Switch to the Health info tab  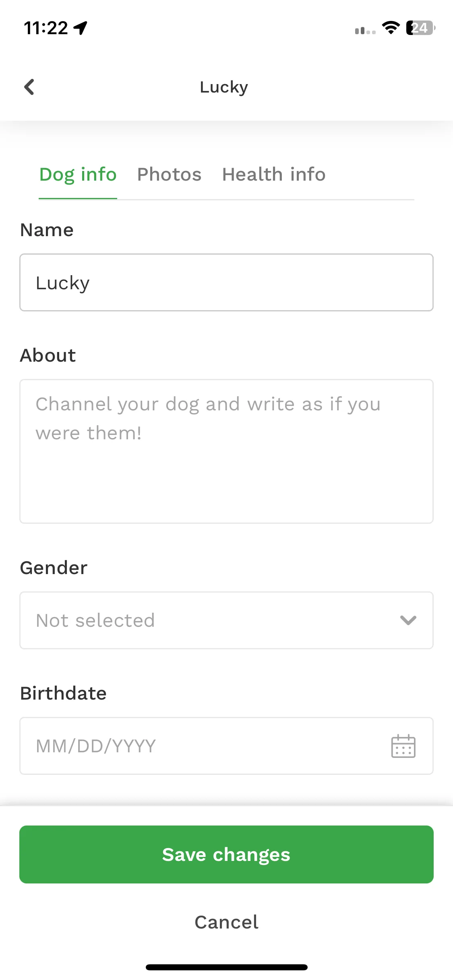274,175
